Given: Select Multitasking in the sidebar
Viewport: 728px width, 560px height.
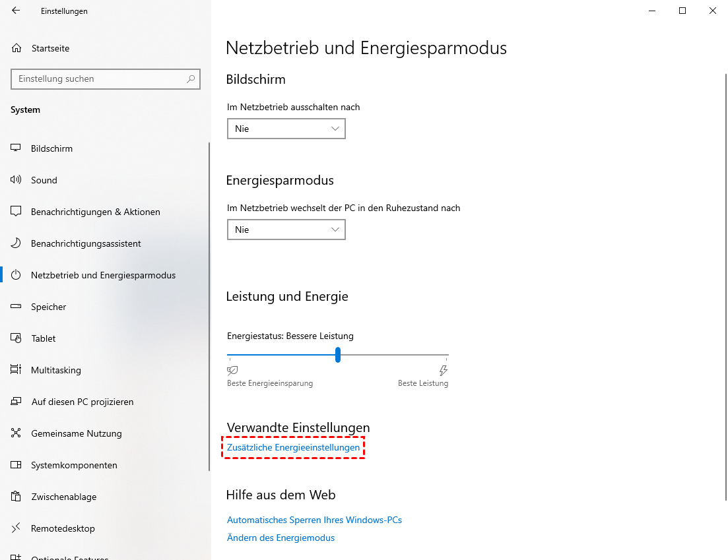Looking at the screenshot, I should [x=55, y=370].
